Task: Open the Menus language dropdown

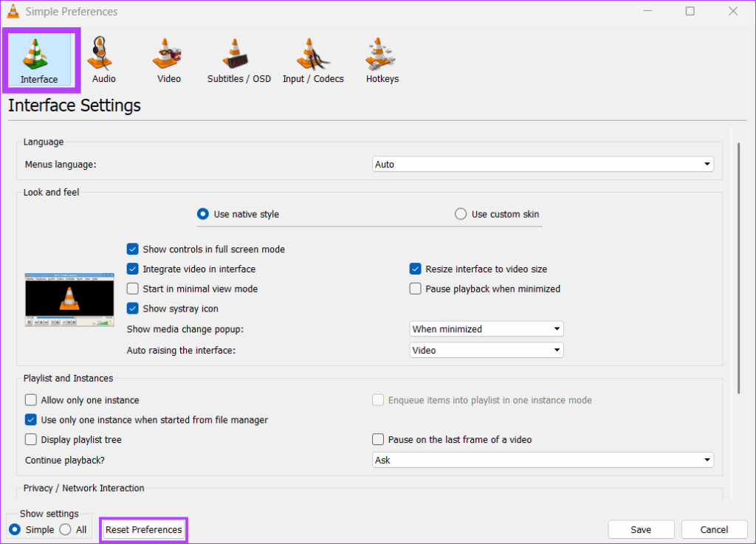Action: [543, 163]
